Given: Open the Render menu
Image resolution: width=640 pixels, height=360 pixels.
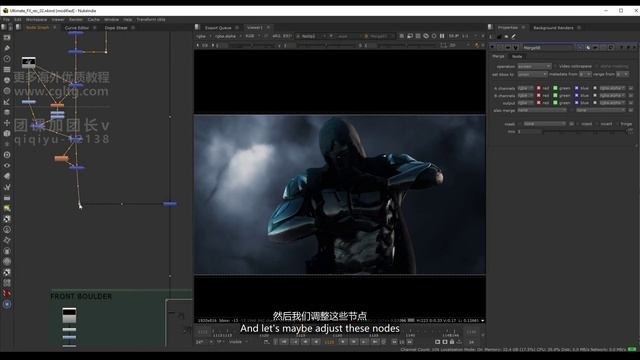Looking at the screenshot, I should pyautogui.click(x=76, y=19).
